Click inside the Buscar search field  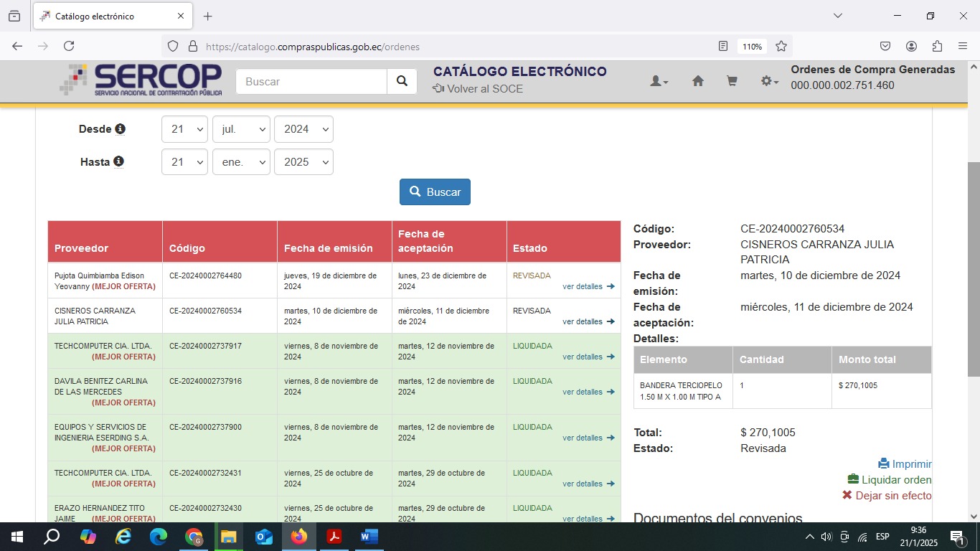pos(311,82)
